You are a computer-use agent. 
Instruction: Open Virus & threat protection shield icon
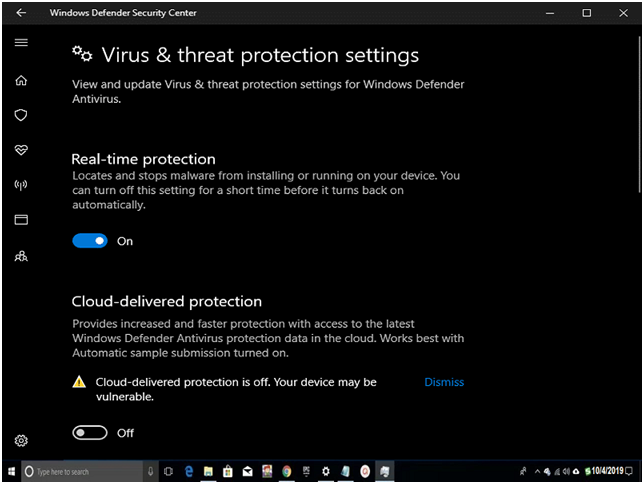pyautogui.click(x=21, y=115)
